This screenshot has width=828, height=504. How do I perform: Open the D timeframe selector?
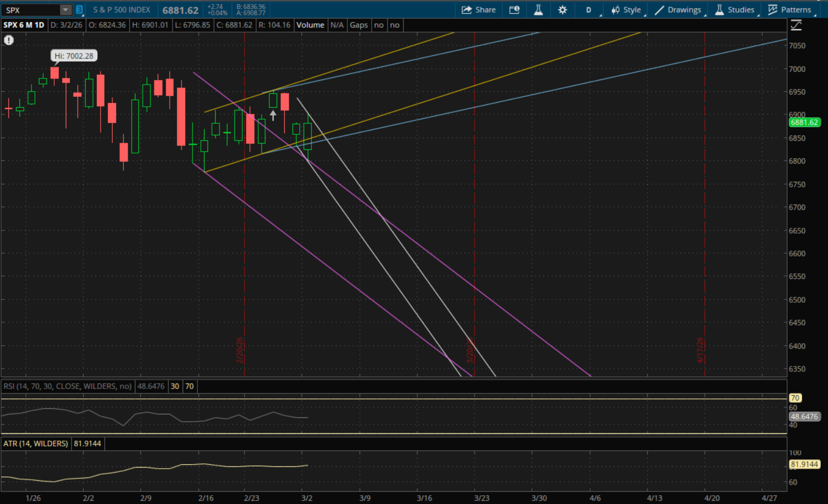point(589,10)
